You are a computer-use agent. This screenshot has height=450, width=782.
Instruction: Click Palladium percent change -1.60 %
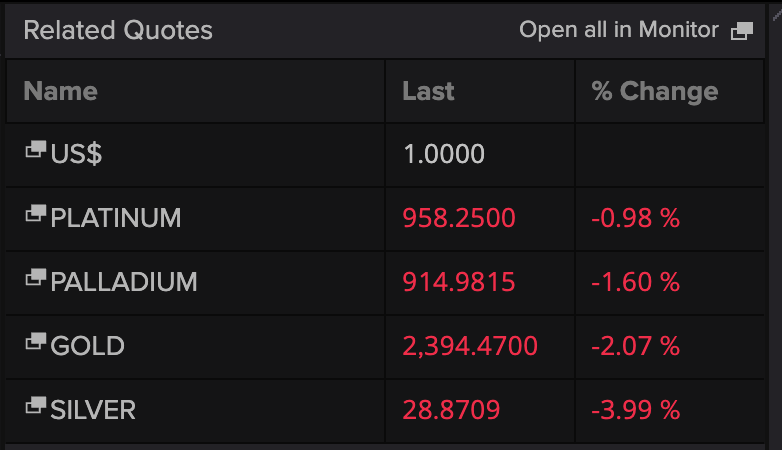(635, 282)
